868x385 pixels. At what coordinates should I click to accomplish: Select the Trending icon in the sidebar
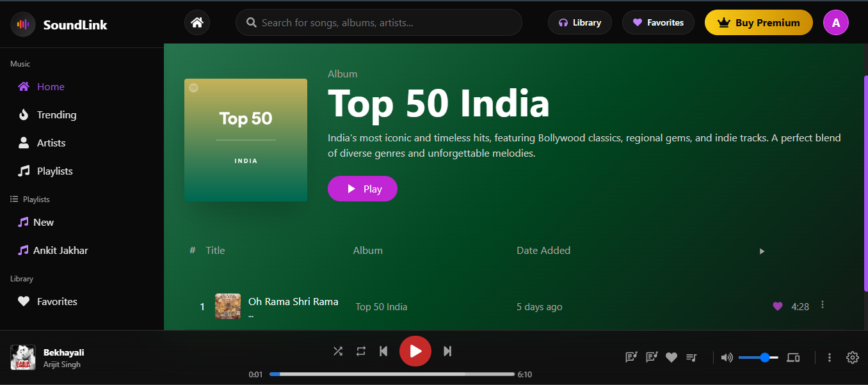coord(24,114)
